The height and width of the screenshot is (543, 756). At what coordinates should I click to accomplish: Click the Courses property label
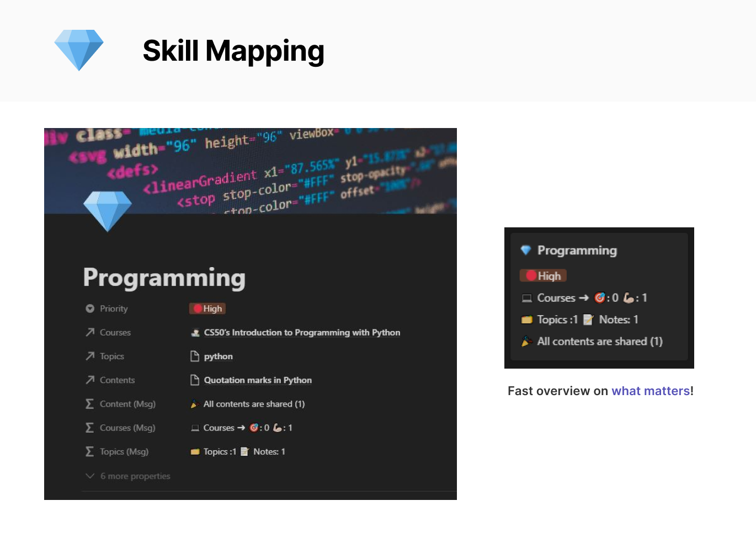coord(115,332)
